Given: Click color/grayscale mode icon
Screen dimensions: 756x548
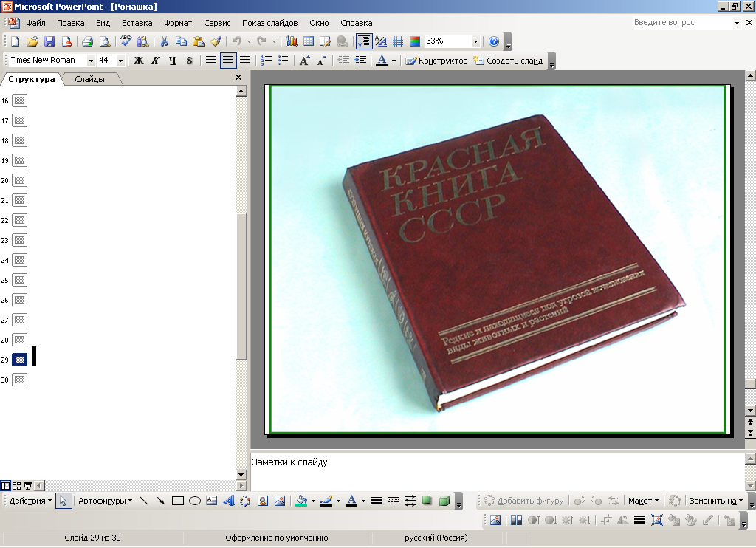Looking at the screenshot, I should [x=415, y=41].
